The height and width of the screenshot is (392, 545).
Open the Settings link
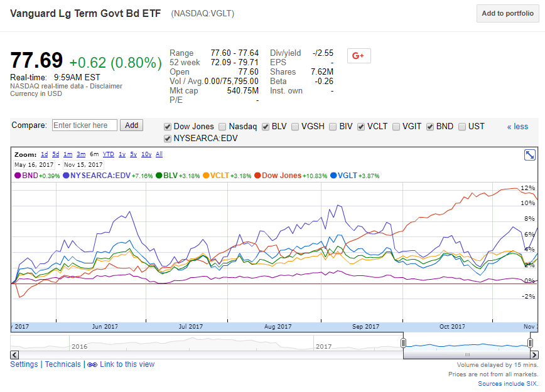pos(24,364)
